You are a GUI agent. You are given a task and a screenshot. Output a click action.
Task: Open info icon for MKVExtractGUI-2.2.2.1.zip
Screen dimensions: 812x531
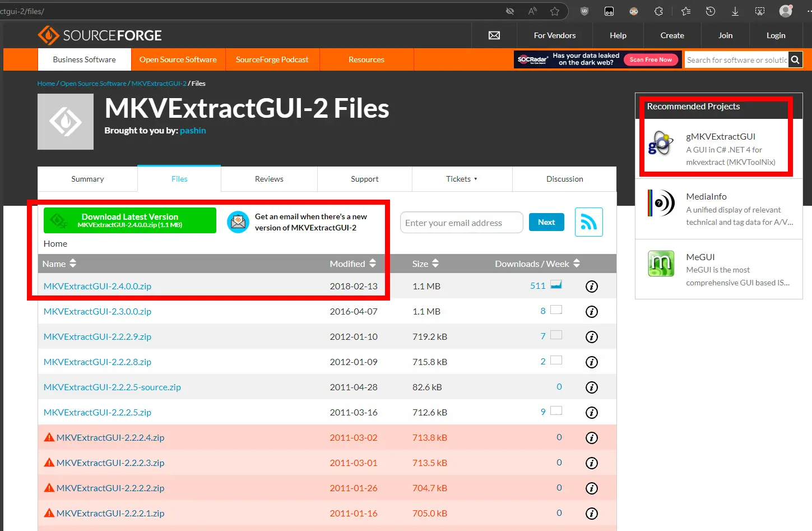(x=592, y=514)
